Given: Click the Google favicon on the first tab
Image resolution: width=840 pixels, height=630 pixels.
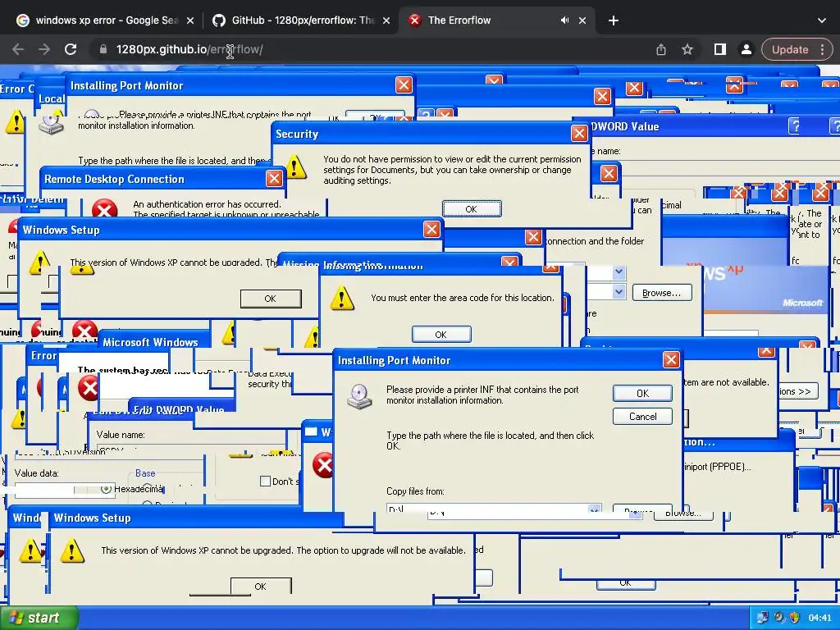Looking at the screenshot, I should pos(22,21).
